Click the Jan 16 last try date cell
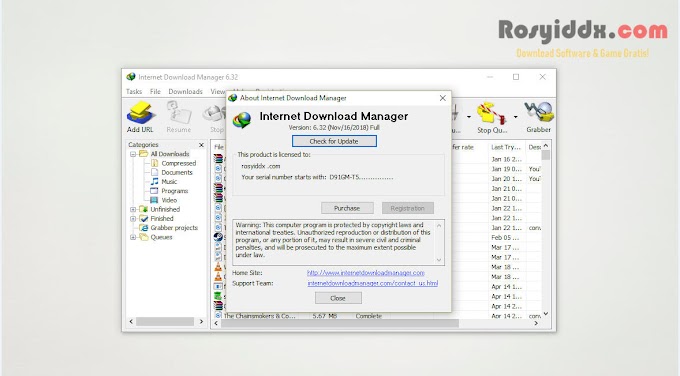This screenshot has width=680, height=376. tap(506, 159)
